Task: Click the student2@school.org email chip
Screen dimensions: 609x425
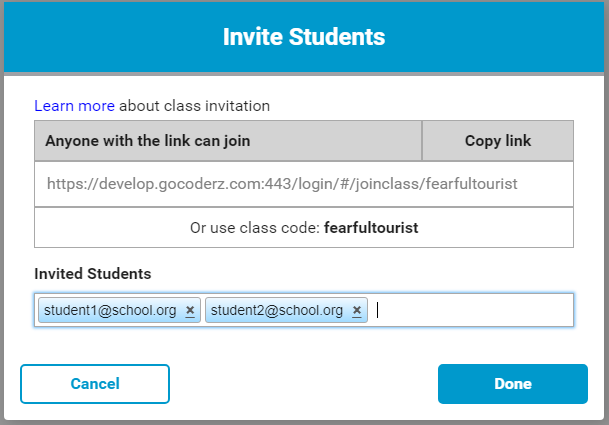Action: click(278, 310)
